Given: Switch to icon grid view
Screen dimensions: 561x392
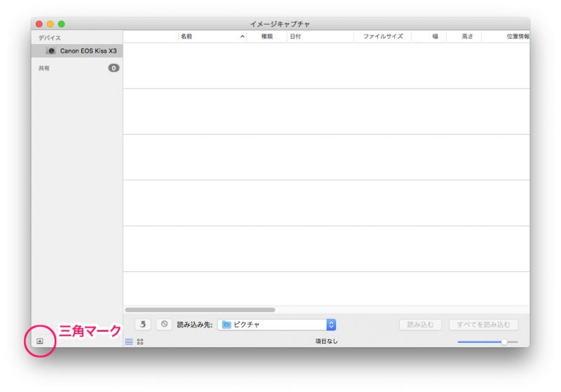Looking at the screenshot, I should [x=140, y=342].
